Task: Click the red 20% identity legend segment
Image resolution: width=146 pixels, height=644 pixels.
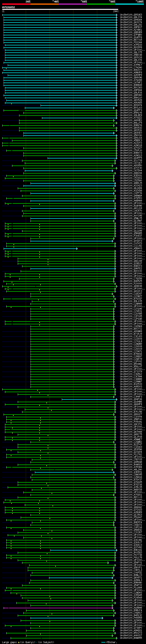Action: click(x=16, y=4)
